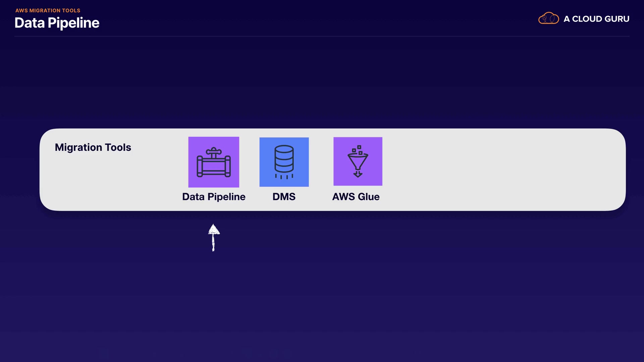Select the blue DMS database icon

(284, 162)
